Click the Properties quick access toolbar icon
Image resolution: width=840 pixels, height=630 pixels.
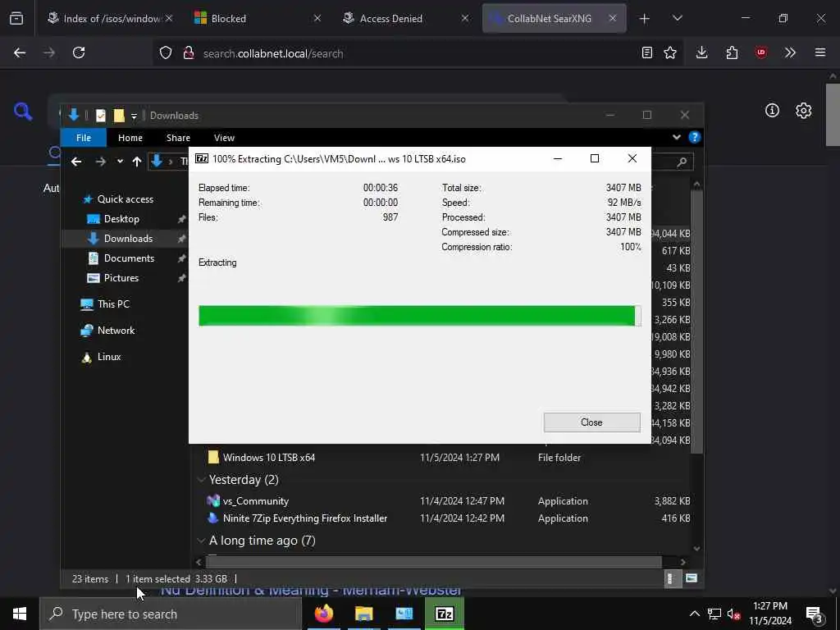tap(100, 115)
